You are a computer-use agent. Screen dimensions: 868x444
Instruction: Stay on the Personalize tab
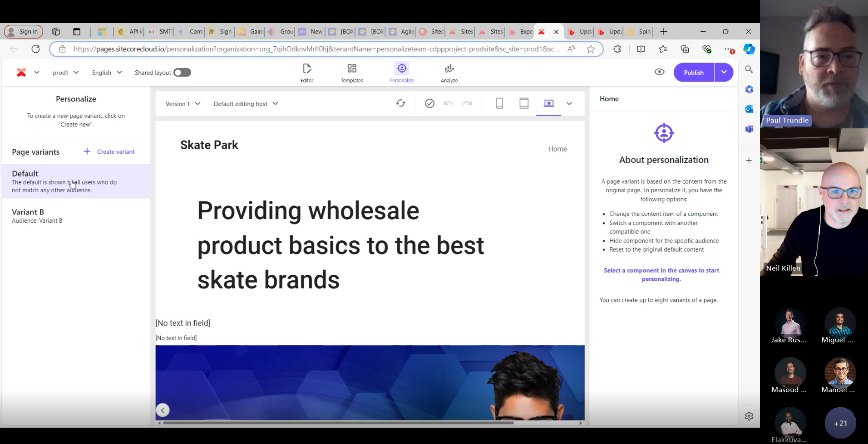(x=401, y=72)
